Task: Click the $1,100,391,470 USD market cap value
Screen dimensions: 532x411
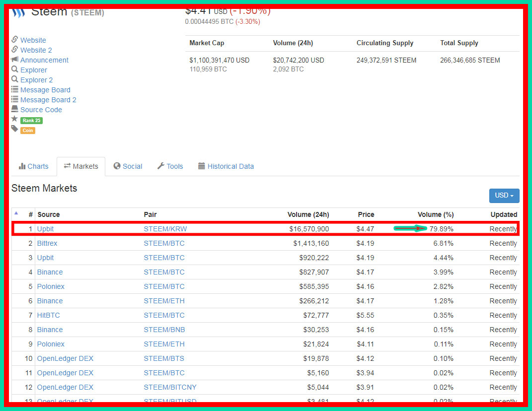Action: pyautogui.click(x=219, y=61)
